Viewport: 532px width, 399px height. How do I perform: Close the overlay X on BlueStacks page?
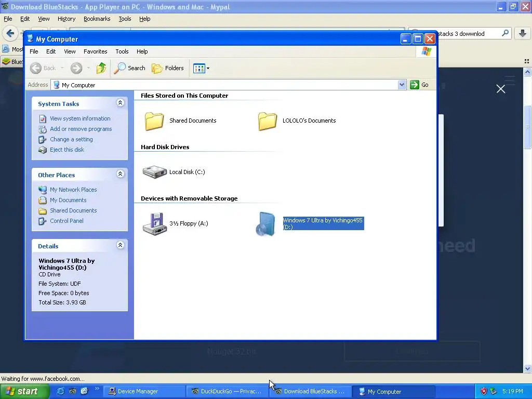point(501,89)
